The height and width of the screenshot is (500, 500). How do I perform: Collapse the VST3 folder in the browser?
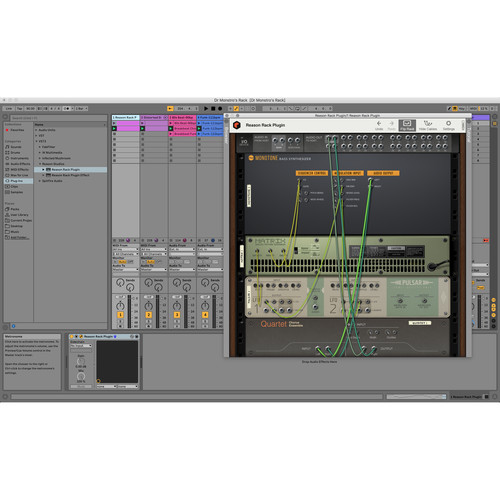(x=36, y=141)
